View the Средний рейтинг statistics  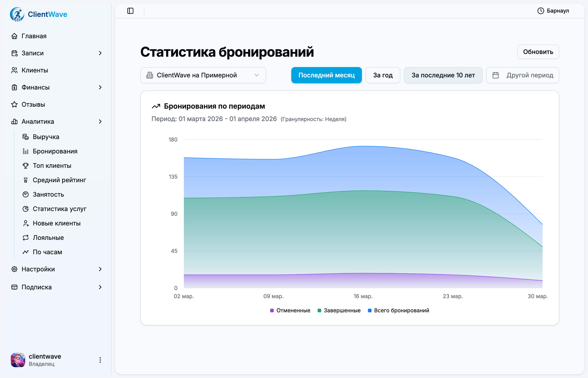[x=59, y=180]
